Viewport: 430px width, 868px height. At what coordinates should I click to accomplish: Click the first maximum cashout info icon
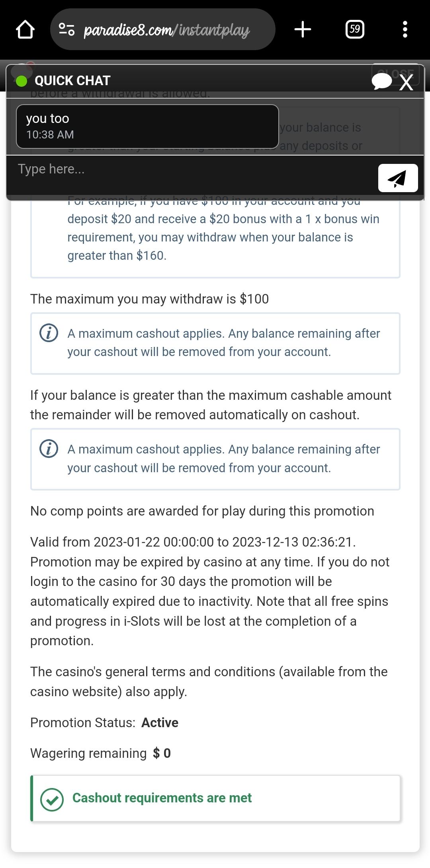tap(49, 333)
